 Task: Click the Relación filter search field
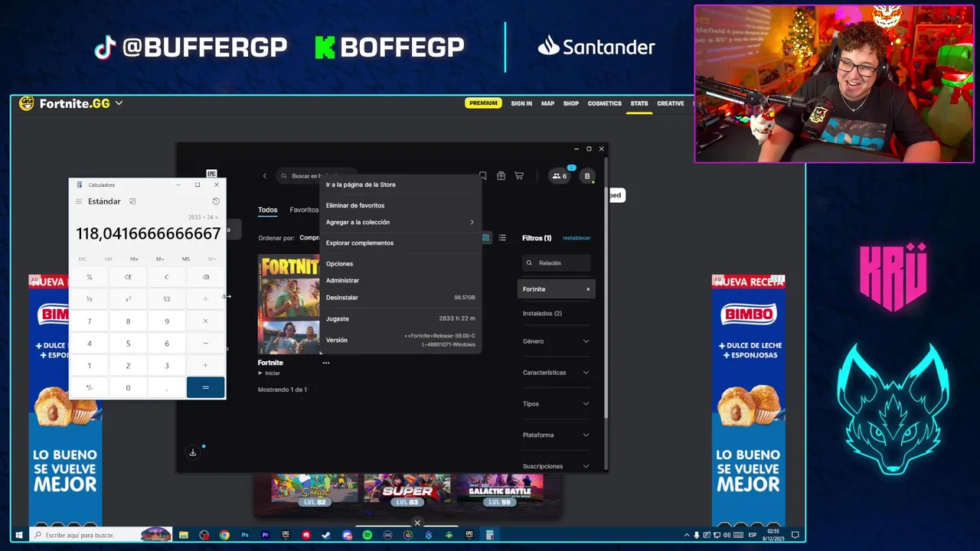pos(557,262)
